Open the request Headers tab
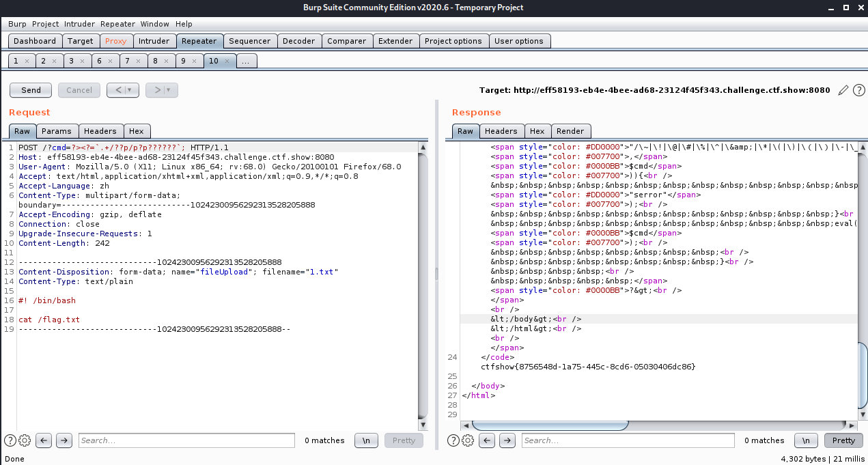The image size is (868, 465). (x=100, y=131)
